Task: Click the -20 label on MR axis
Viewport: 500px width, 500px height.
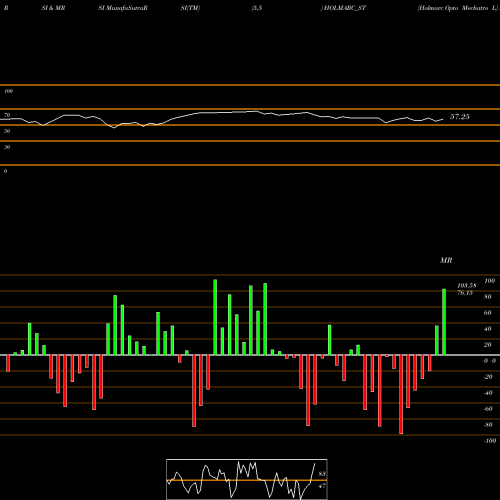Action: click(488, 377)
